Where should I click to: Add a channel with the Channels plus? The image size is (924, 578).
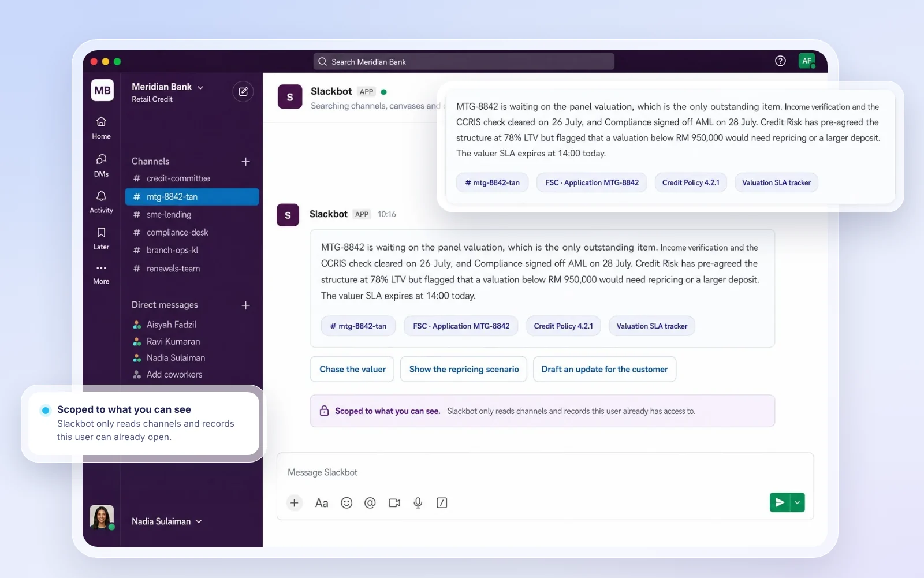coord(245,162)
